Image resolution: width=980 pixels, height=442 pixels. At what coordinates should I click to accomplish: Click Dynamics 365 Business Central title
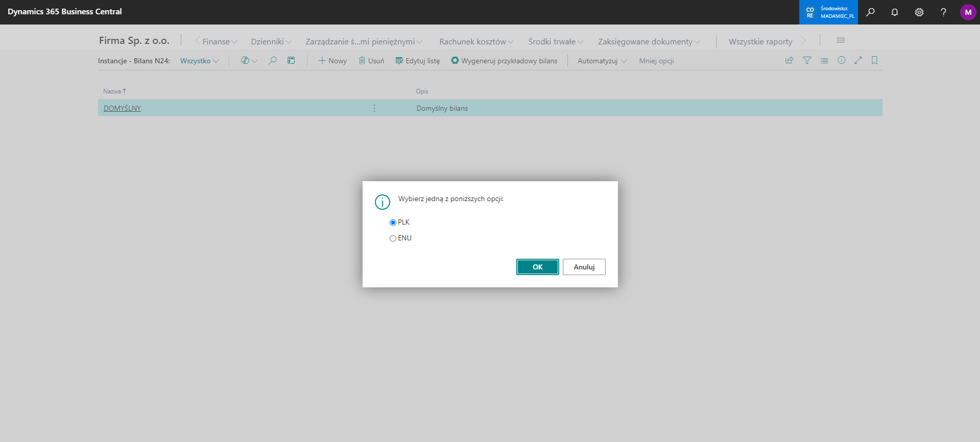(x=65, y=12)
